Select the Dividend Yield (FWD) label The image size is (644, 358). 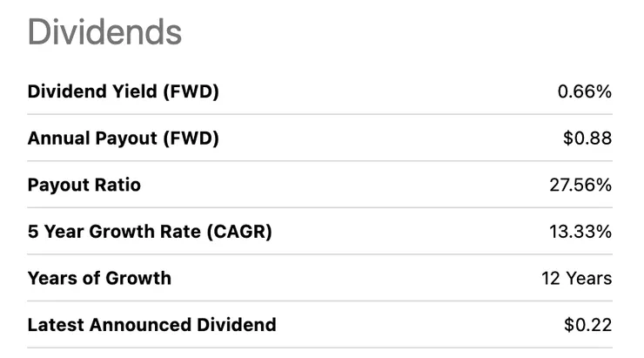[123, 91]
